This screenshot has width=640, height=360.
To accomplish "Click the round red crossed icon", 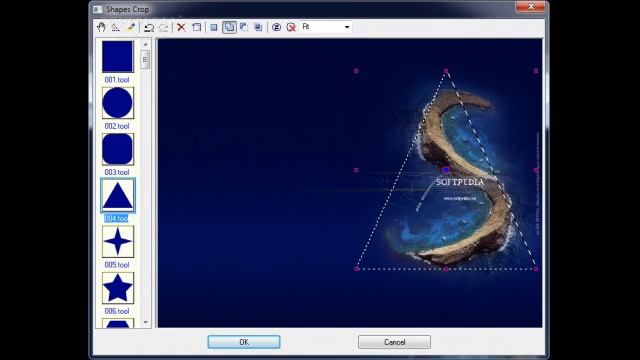I will click(x=291, y=27).
